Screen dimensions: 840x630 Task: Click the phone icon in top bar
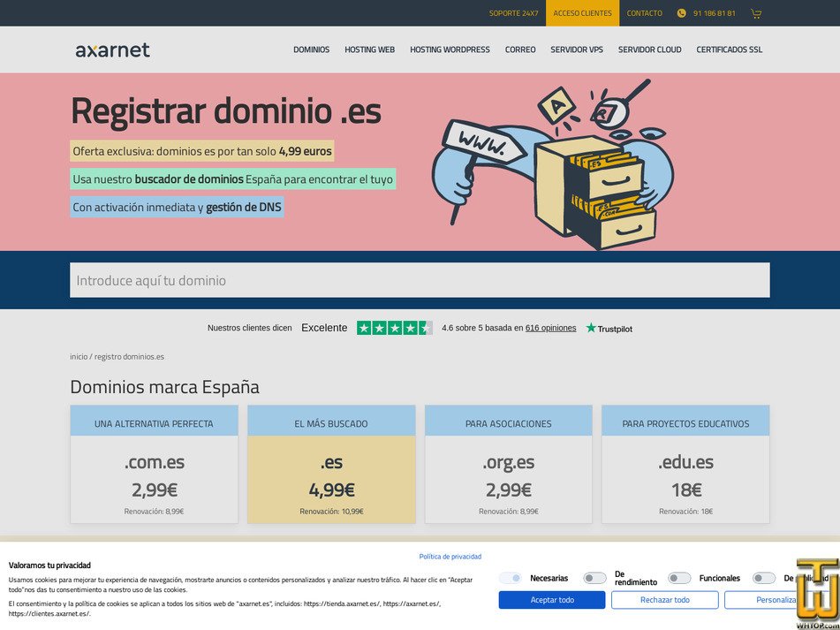click(x=681, y=13)
